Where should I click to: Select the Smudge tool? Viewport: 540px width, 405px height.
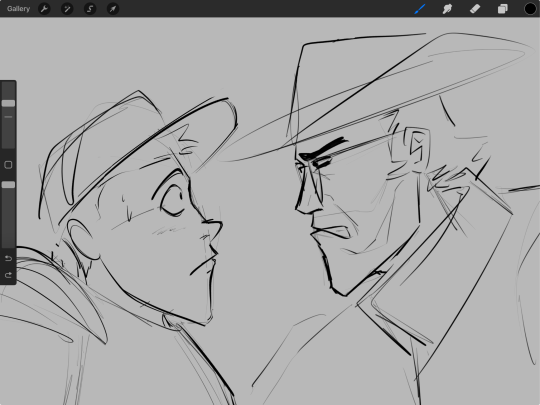point(447,9)
